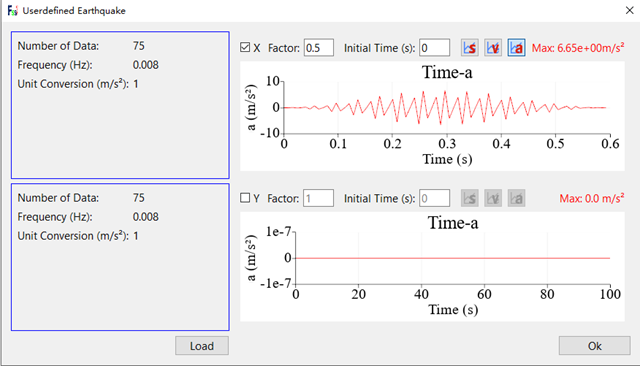
Task: Click the Y Time-a acceleration chart
Action: [432, 267]
